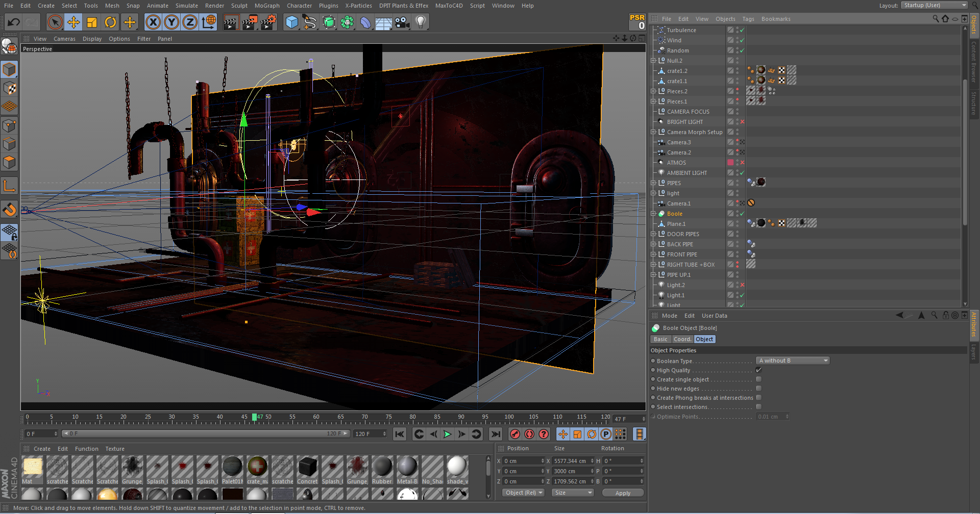Click the Undo arrow icon
The height and width of the screenshot is (514, 980).
[14, 22]
